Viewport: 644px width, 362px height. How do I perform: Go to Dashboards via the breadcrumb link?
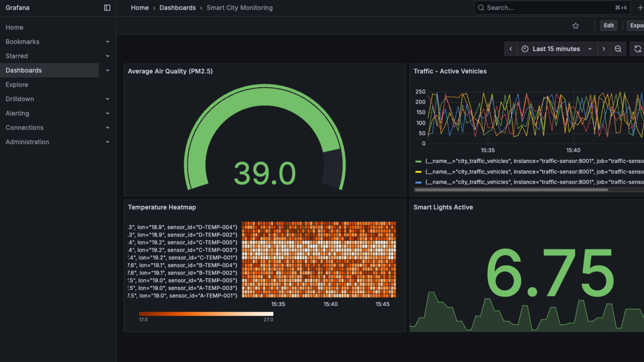pyautogui.click(x=178, y=8)
